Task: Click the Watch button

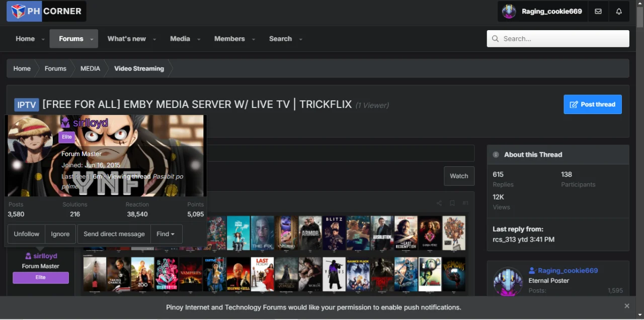Action: click(x=459, y=176)
